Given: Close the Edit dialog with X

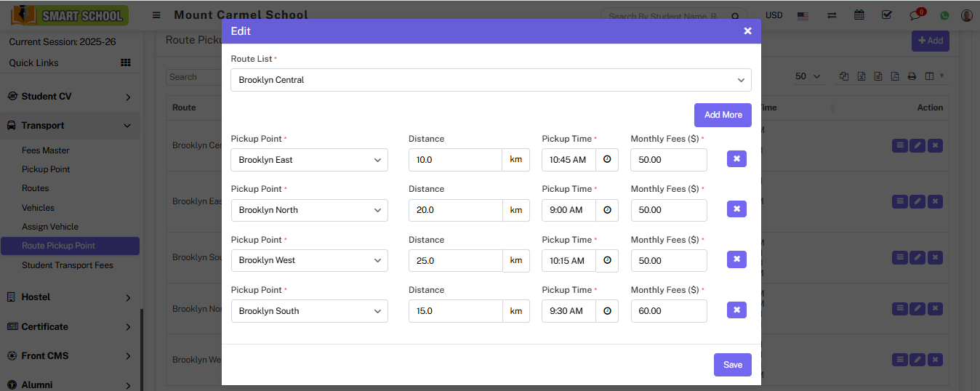Looking at the screenshot, I should coord(747,31).
